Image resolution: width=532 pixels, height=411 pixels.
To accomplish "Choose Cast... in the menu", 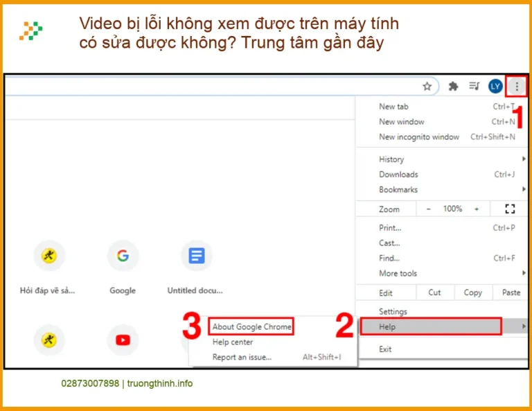I will pyautogui.click(x=442, y=243).
